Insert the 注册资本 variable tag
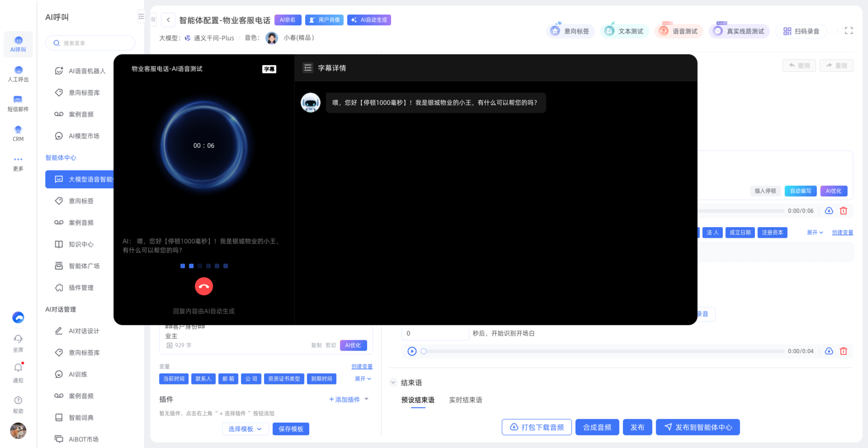 (x=772, y=233)
